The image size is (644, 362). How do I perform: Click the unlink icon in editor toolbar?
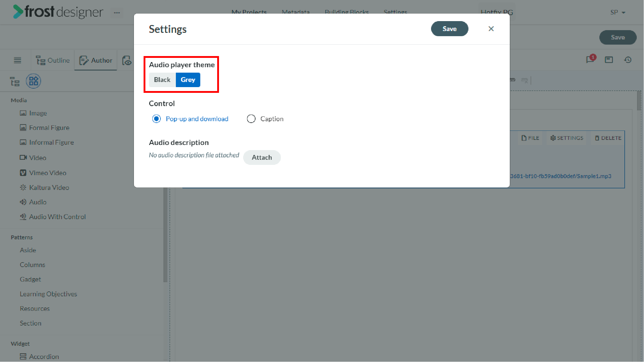coord(525,80)
